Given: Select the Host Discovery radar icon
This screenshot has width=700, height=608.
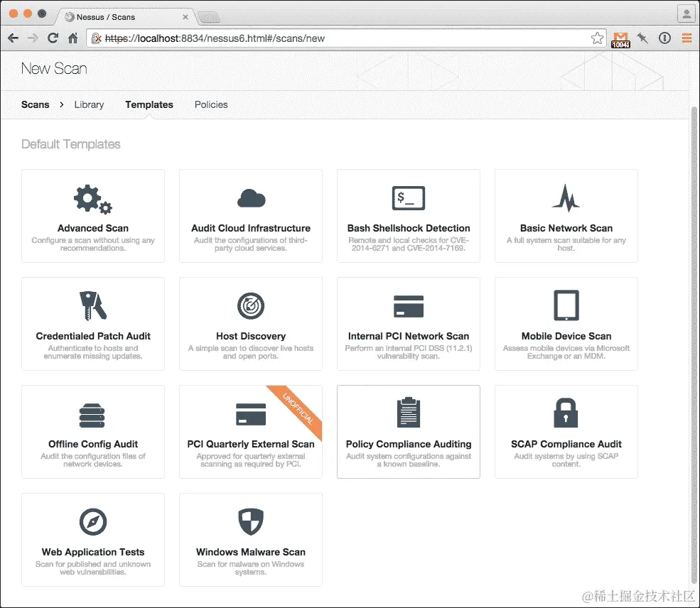Looking at the screenshot, I should coord(251,306).
